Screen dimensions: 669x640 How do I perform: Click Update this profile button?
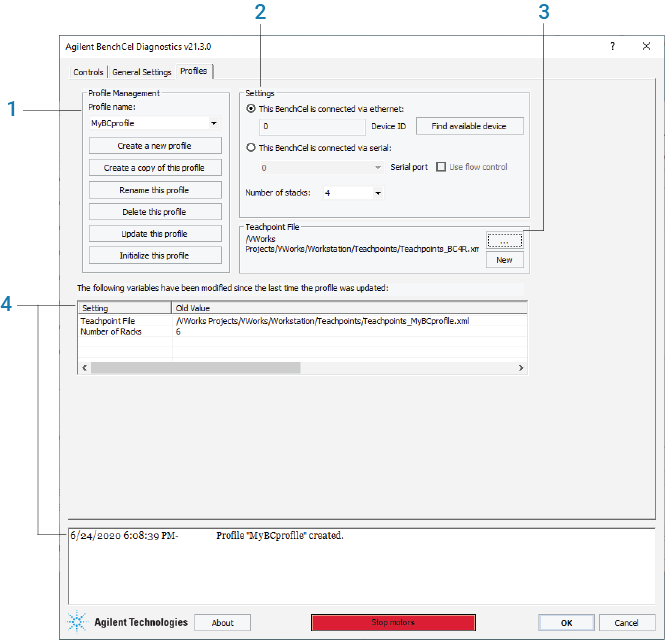point(155,234)
